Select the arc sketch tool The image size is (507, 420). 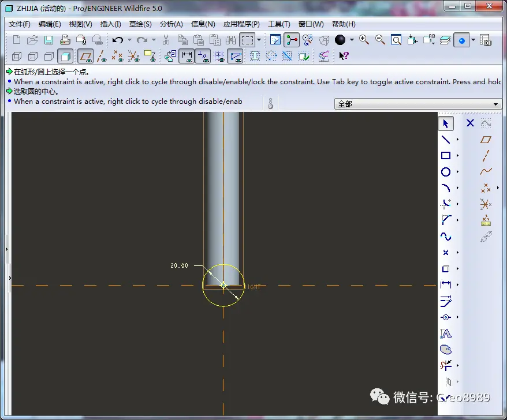(x=446, y=188)
